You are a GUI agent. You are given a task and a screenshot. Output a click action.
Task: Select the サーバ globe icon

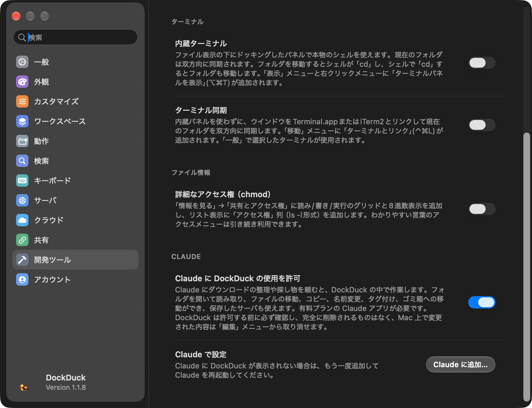22,201
